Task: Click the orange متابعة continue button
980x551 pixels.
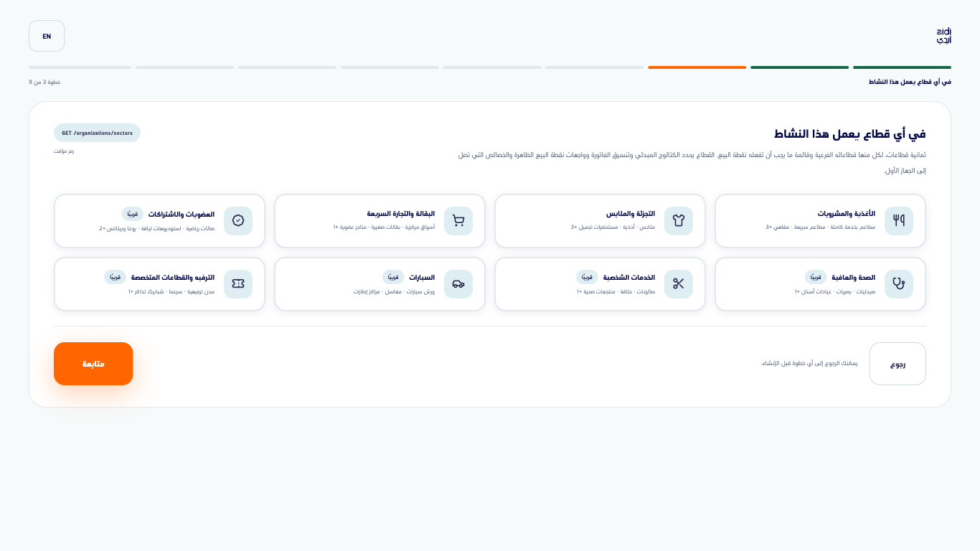Action: pyautogui.click(x=93, y=364)
